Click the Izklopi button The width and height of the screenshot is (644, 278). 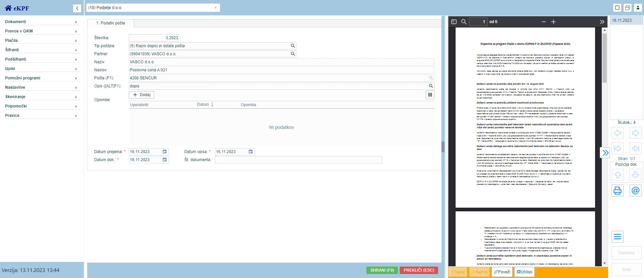(x=524, y=272)
